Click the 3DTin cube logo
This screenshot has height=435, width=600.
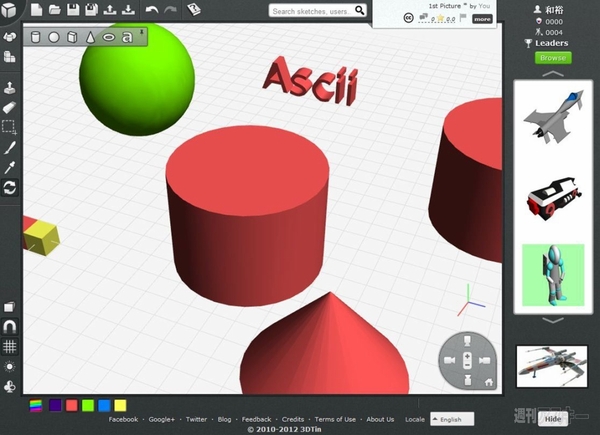[x=8, y=10]
